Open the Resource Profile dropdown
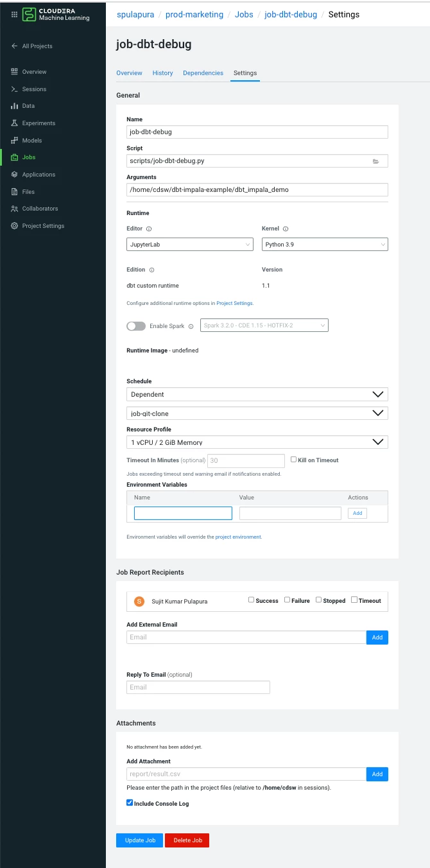 pyautogui.click(x=257, y=442)
